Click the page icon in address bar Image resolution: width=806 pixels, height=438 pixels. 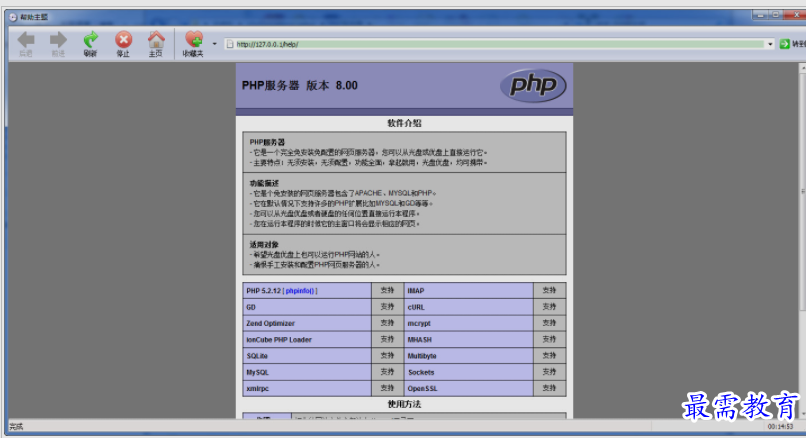[x=230, y=44]
